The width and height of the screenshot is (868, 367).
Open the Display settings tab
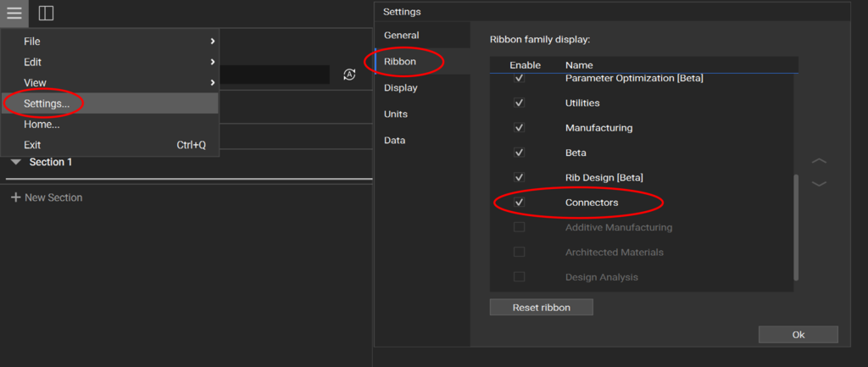click(422, 87)
